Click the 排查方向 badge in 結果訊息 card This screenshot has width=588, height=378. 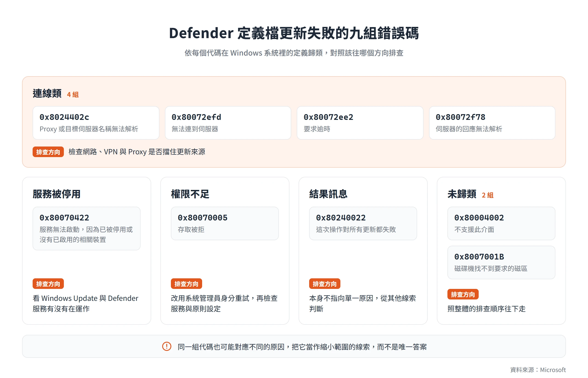pyautogui.click(x=325, y=284)
